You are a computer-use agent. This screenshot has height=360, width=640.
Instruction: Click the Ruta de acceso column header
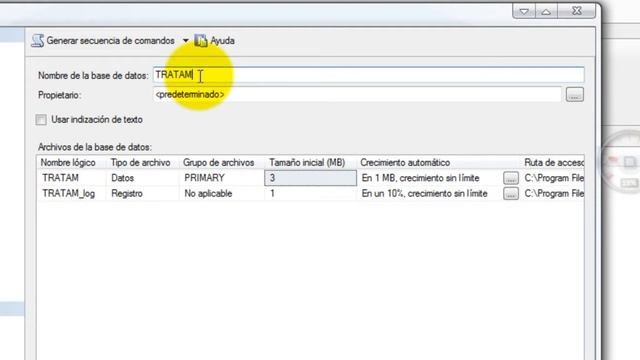coord(553,162)
